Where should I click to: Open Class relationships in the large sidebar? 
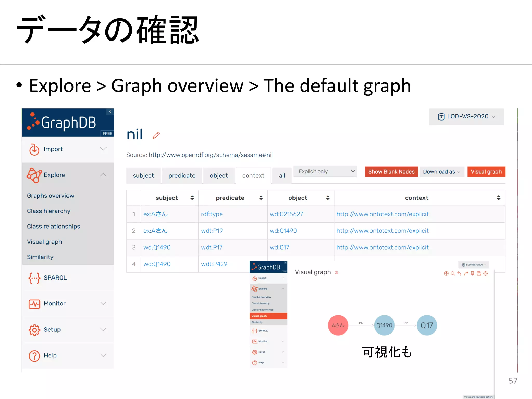54,226
